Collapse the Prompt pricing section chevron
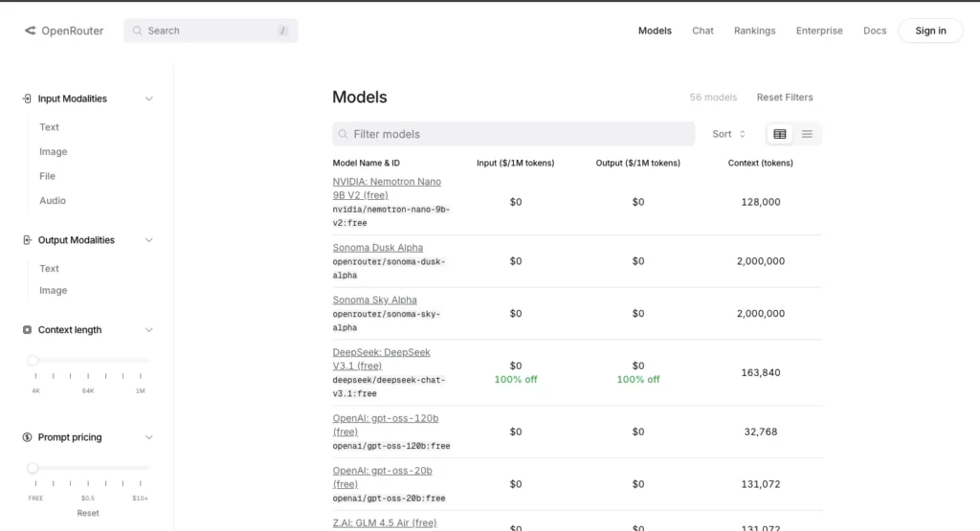Image resolution: width=980 pixels, height=531 pixels. click(x=148, y=437)
